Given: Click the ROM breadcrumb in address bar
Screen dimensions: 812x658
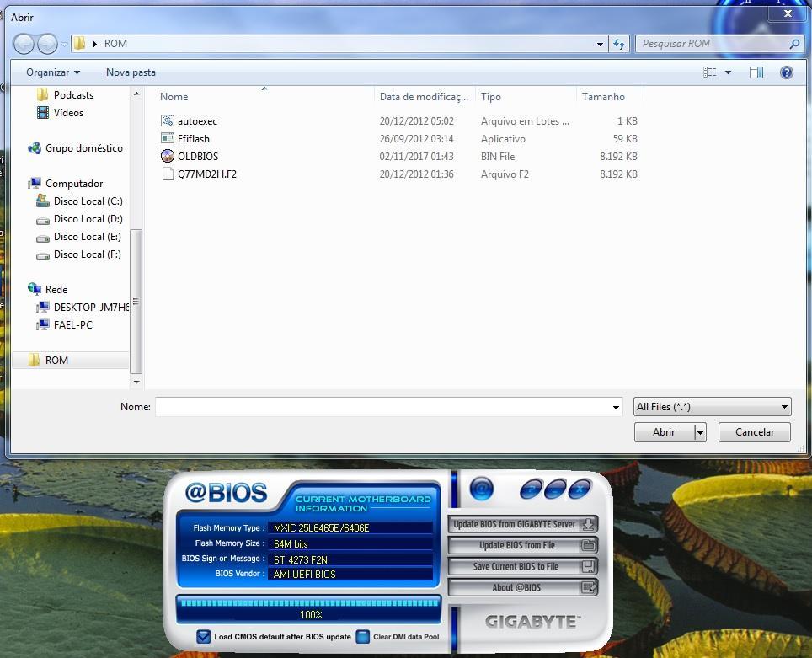Looking at the screenshot, I should click(115, 44).
